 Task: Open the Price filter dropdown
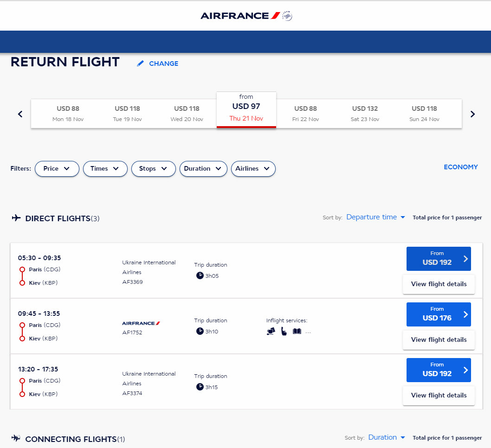pyautogui.click(x=57, y=169)
